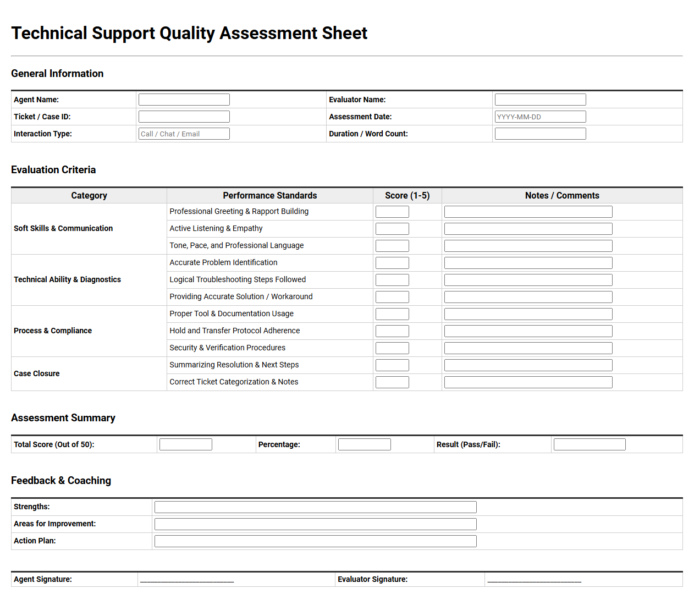This screenshot has width=694, height=616.
Task: Select the Assessment Date field
Action: click(541, 117)
